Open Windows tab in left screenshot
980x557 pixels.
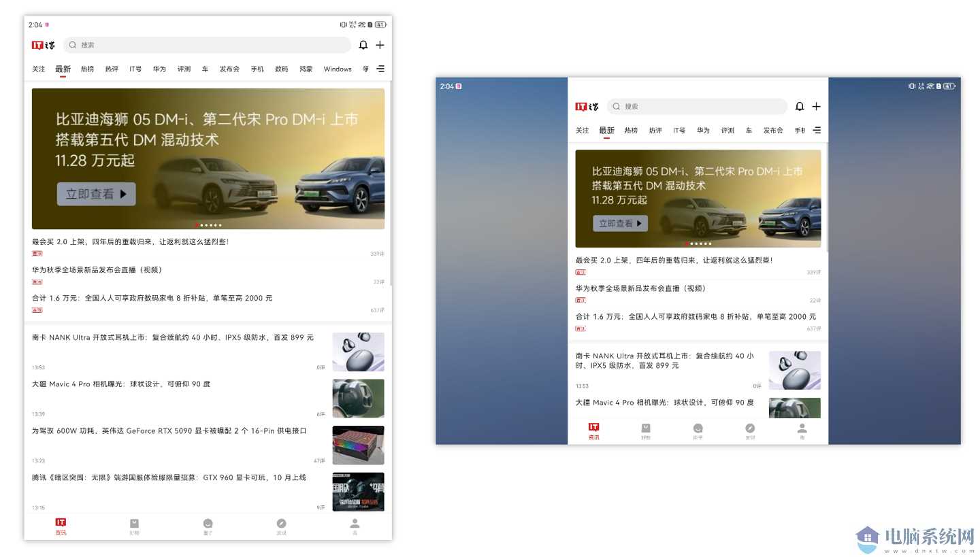coord(338,69)
